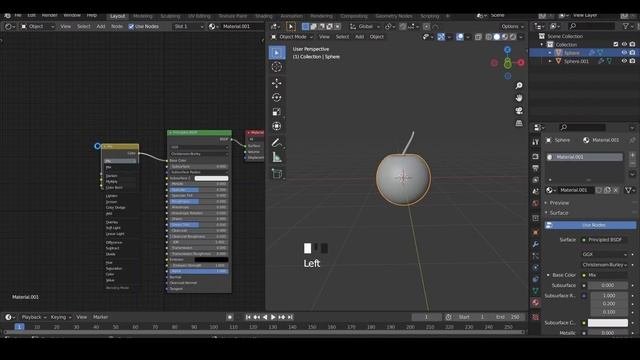The height and width of the screenshot is (360, 640).
Task: Toggle Collection exclude checkbox in outliner
Action: point(616,44)
